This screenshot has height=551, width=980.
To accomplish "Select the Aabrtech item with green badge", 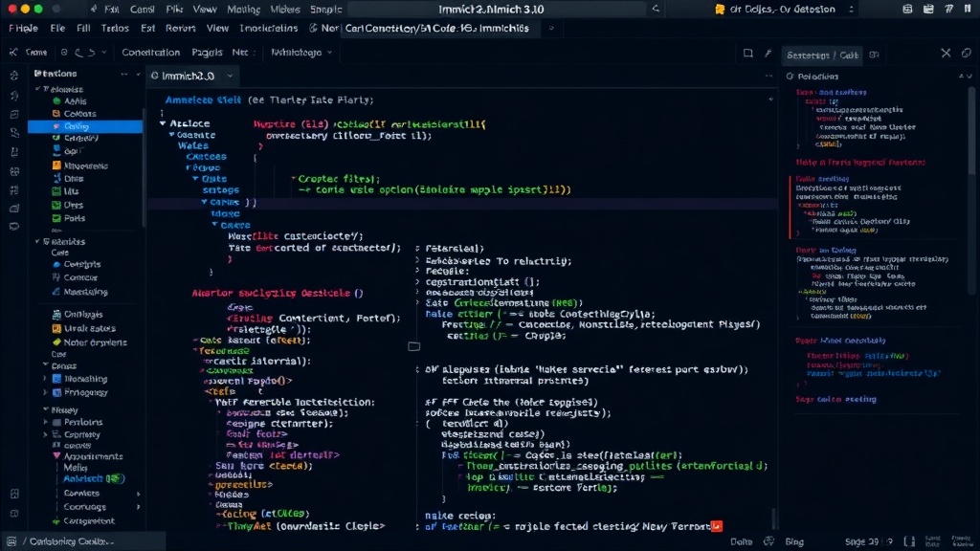I will [94, 478].
